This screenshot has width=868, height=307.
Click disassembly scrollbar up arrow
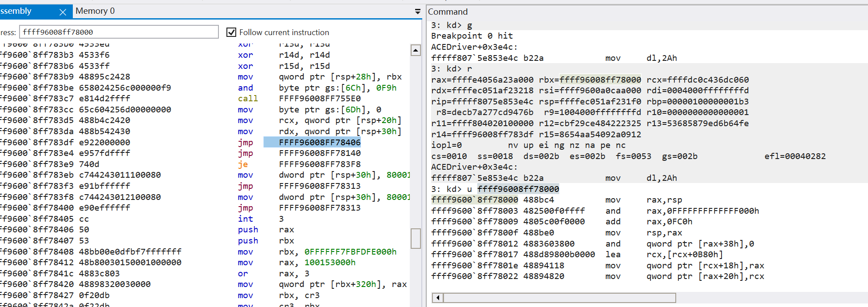point(416,50)
